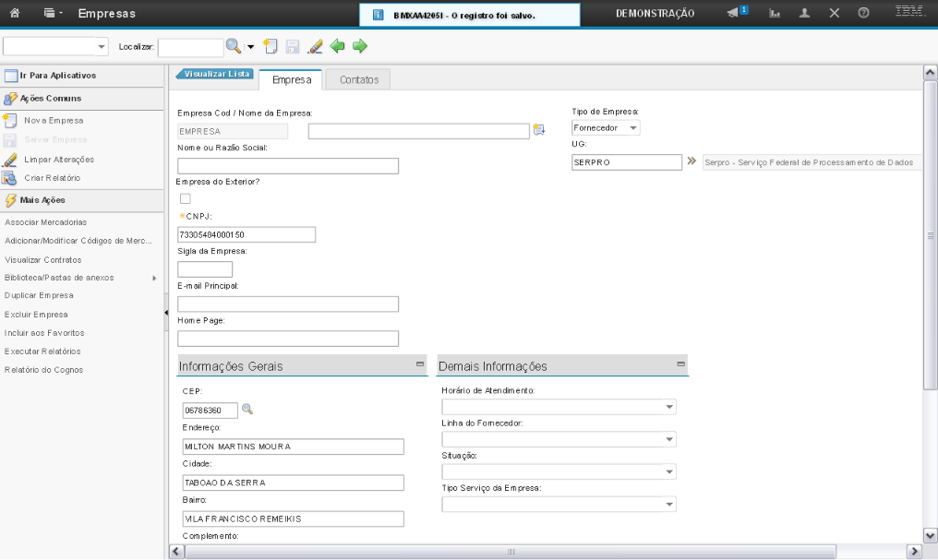Switch to the Contatos tab
This screenshot has height=560, width=938.
[x=359, y=80]
